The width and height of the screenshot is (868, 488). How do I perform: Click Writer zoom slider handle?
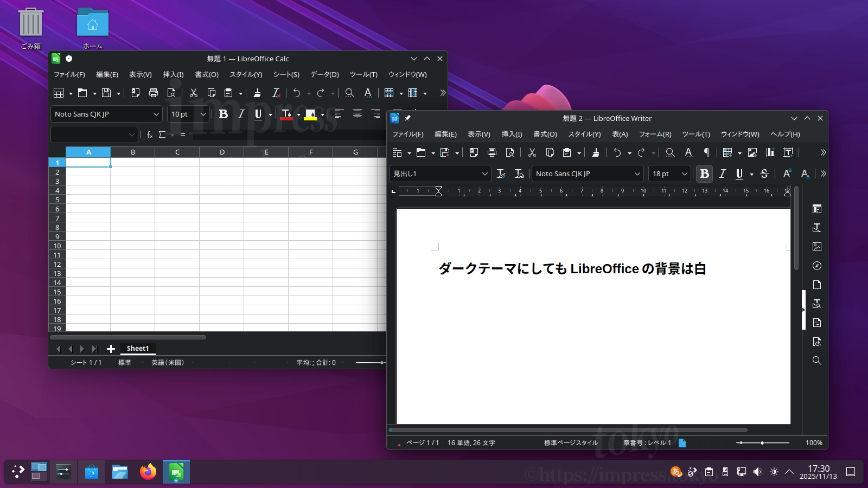point(762,443)
